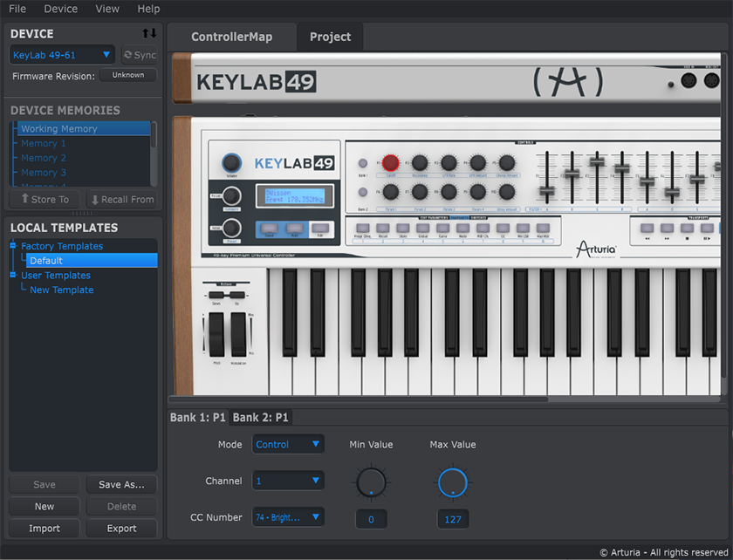The width and height of the screenshot is (733, 560).
Task: Toggle the Bank 1 button
Action: (x=363, y=164)
